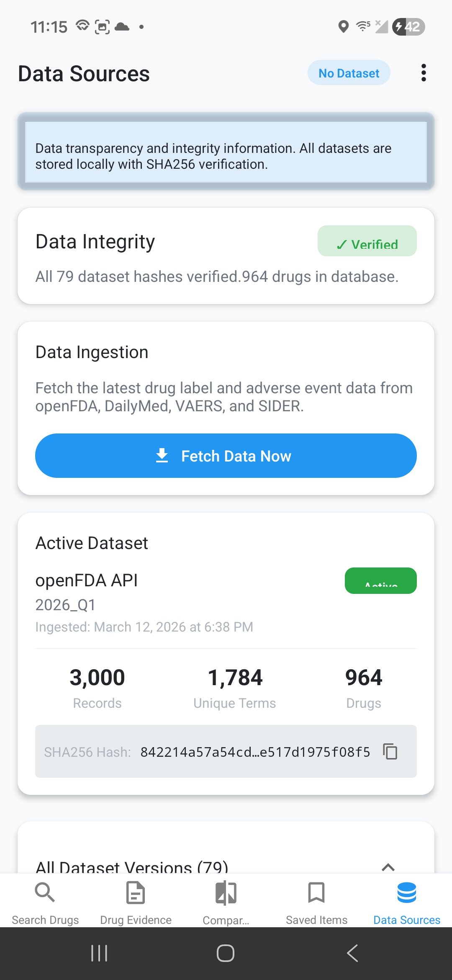Image resolution: width=452 pixels, height=980 pixels.
Task: Tap the 964 Drugs statistic
Action: point(364,687)
